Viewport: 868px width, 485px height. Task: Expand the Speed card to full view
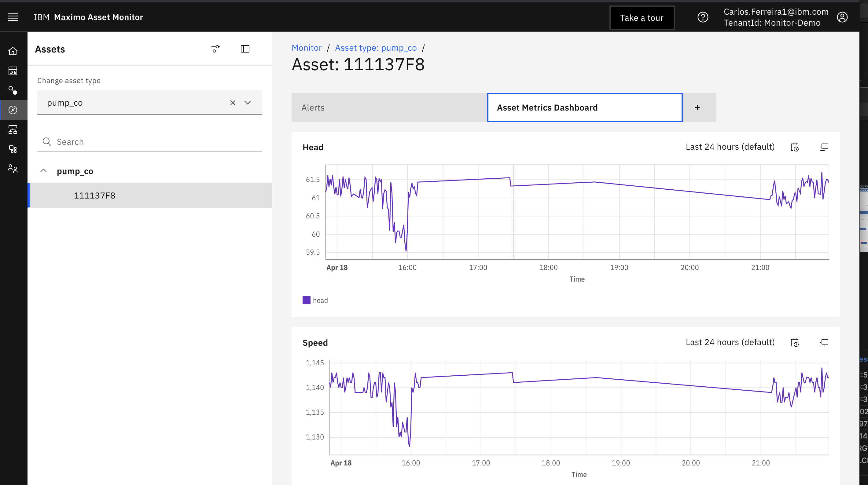click(x=824, y=343)
